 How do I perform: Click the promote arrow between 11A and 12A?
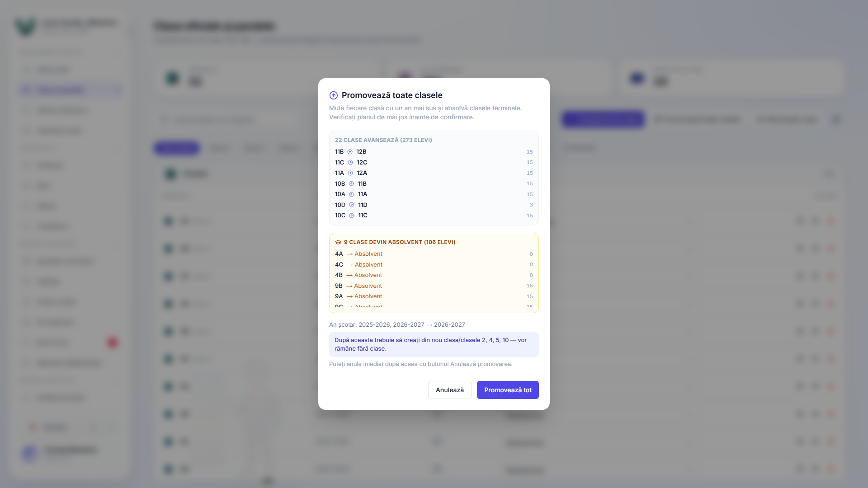(350, 173)
